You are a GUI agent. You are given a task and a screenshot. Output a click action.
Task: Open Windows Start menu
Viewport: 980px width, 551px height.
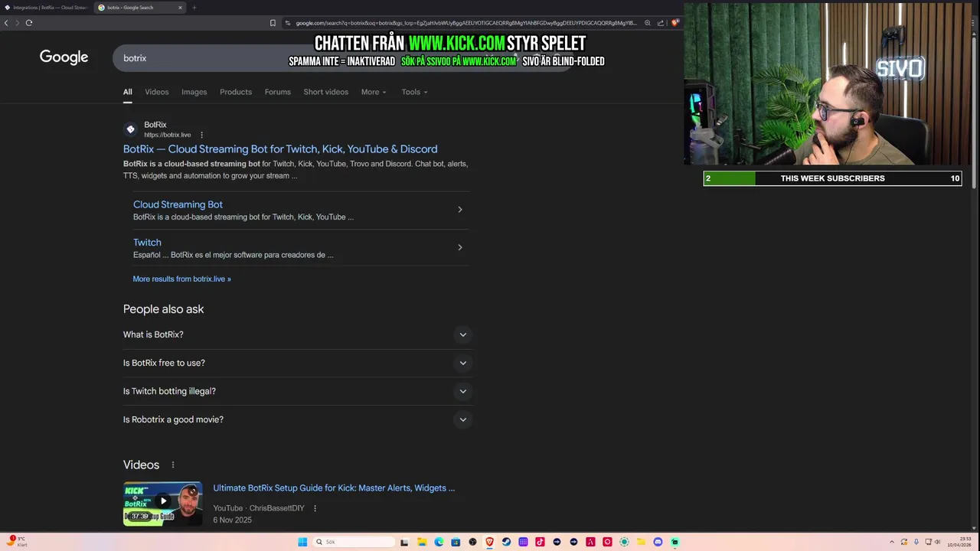[x=302, y=542]
